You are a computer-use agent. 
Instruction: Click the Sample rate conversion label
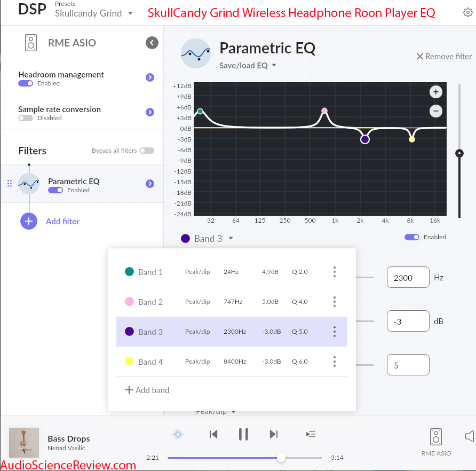(60, 109)
